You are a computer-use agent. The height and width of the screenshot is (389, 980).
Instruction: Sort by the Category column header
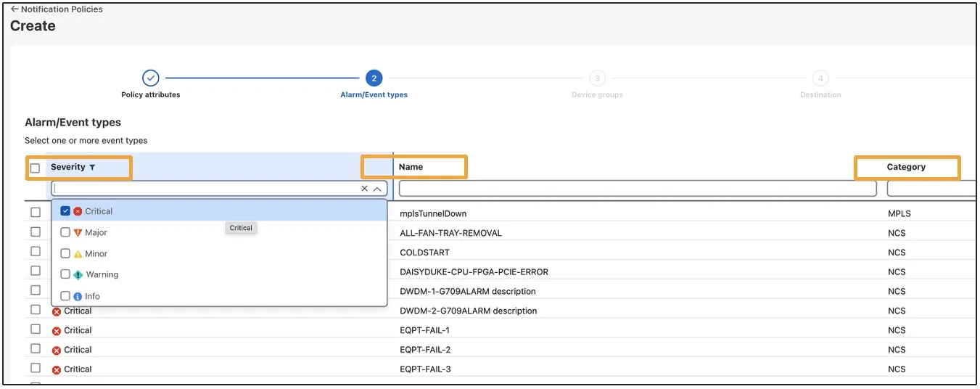[x=906, y=167]
